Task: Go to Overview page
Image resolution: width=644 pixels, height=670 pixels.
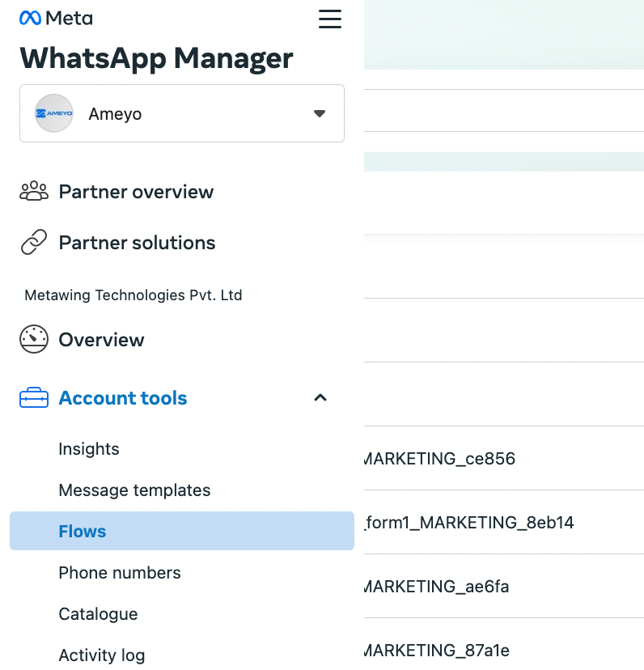Action: coord(102,340)
